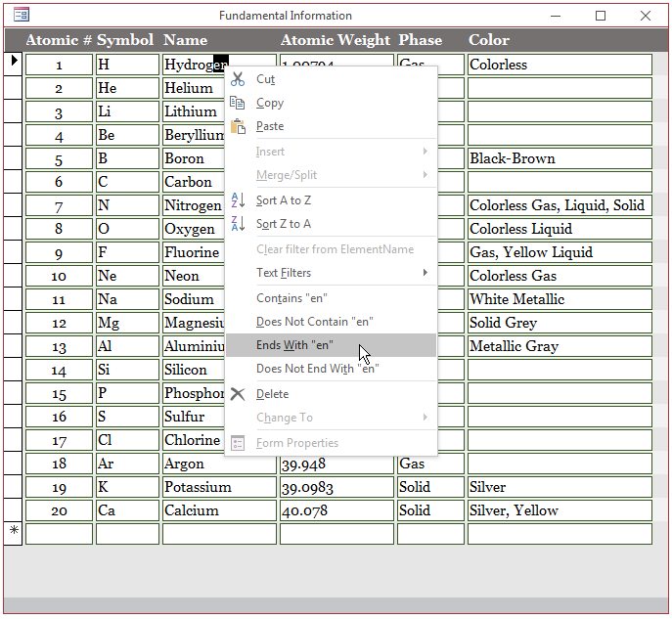Viewport: 672px width, 619px height.
Task: Click Form Properties menu entry
Action: (331, 443)
